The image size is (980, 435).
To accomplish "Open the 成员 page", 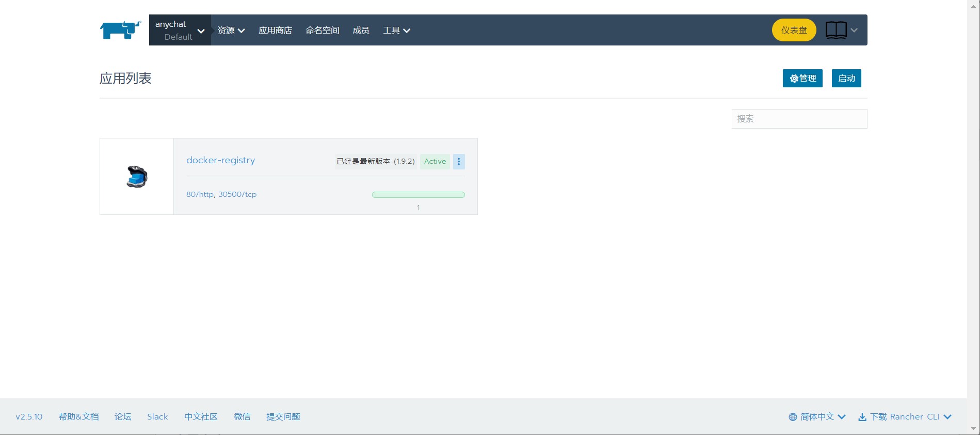I will click(x=361, y=30).
